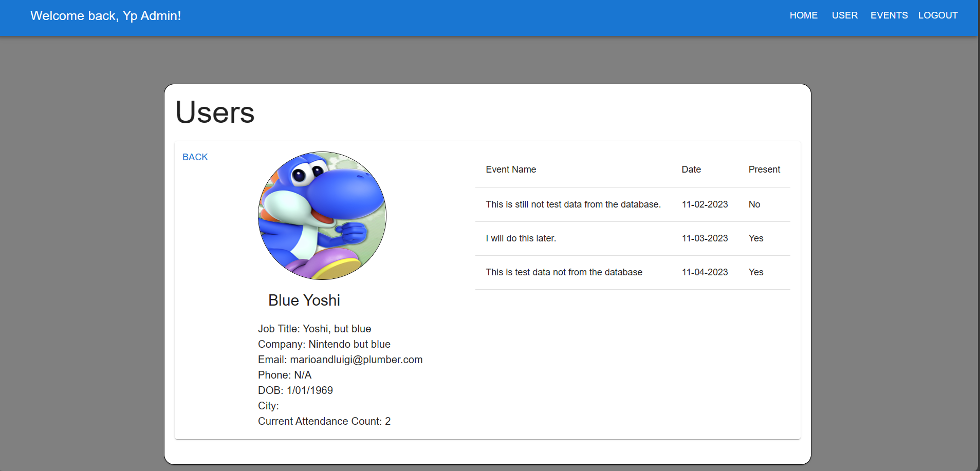This screenshot has height=471, width=980.
Task: Click the City: line
Action: click(x=268, y=406)
